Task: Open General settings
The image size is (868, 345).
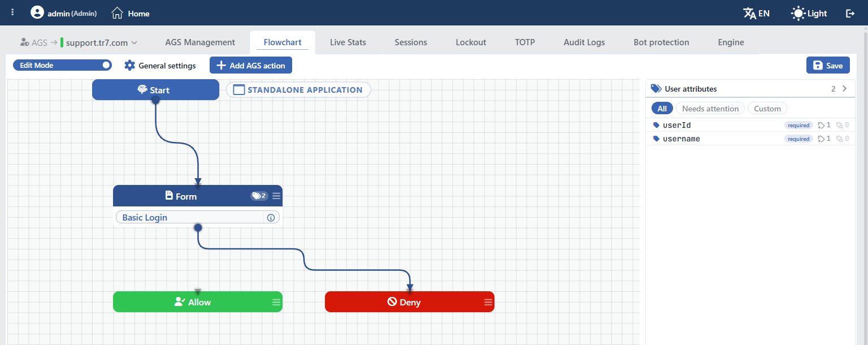Action: coord(160,66)
